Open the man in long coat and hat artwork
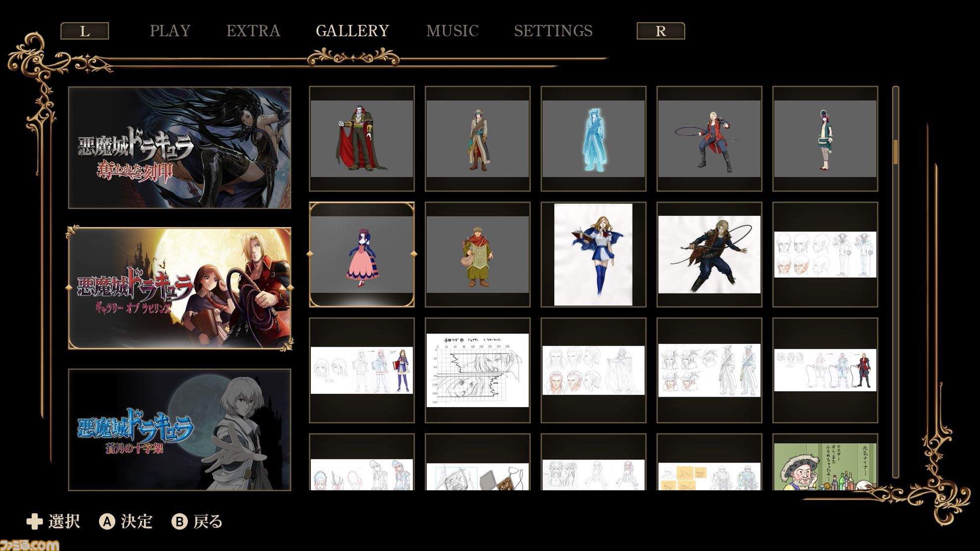This screenshot has height=551, width=980. tap(478, 139)
